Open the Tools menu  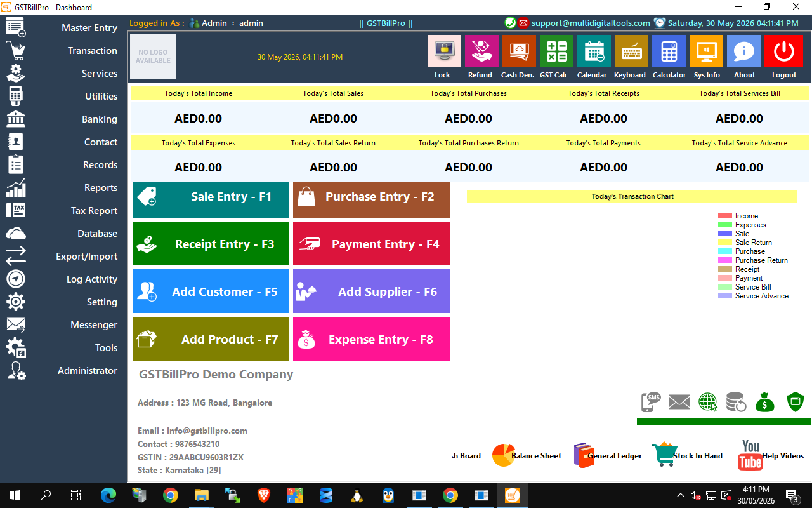[x=106, y=348]
